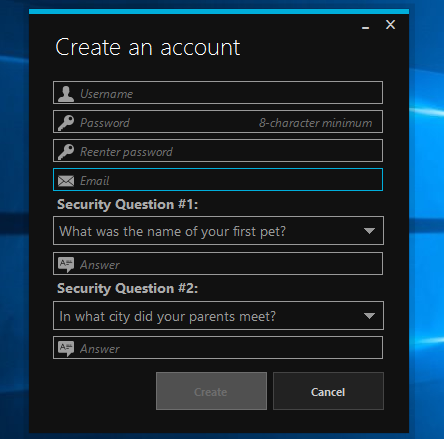This screenshot has height=439, width=444.
Task: Click the envelope icon in Email field
Action: click(66, 181)
